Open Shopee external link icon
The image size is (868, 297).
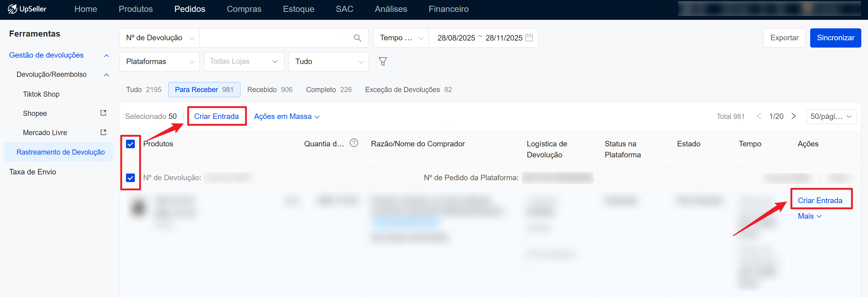click(103, 113)
